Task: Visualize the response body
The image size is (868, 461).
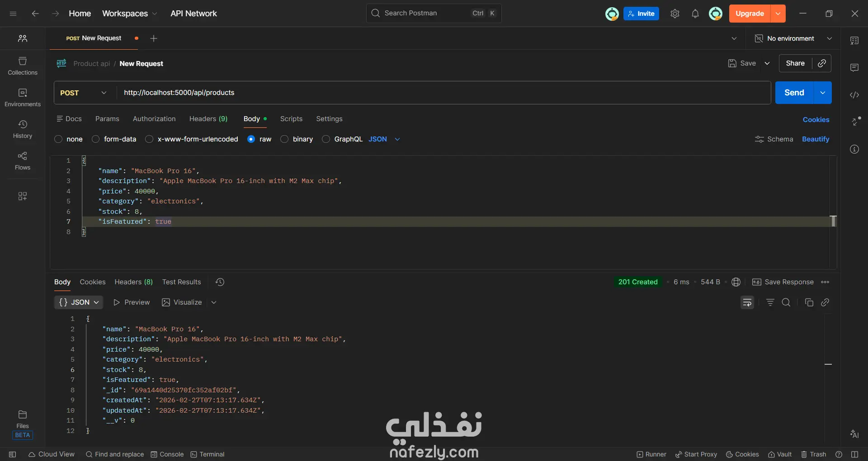Action: coord(182,302)
